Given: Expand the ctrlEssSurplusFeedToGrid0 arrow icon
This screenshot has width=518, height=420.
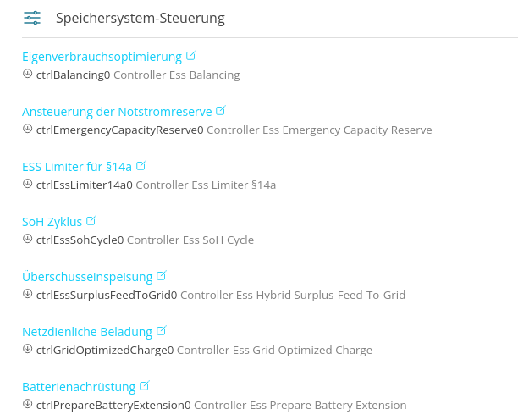Looking at the screenshot, I should click(27, 295).
